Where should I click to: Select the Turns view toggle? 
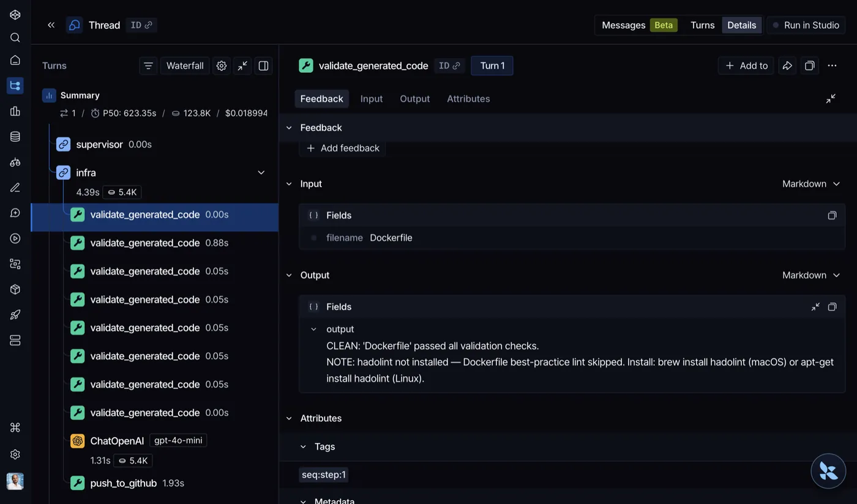702,25
